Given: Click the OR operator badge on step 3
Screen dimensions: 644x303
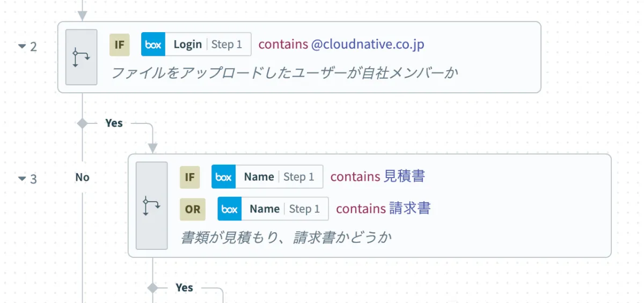Looking at the screenshot, I should (192, 209).
